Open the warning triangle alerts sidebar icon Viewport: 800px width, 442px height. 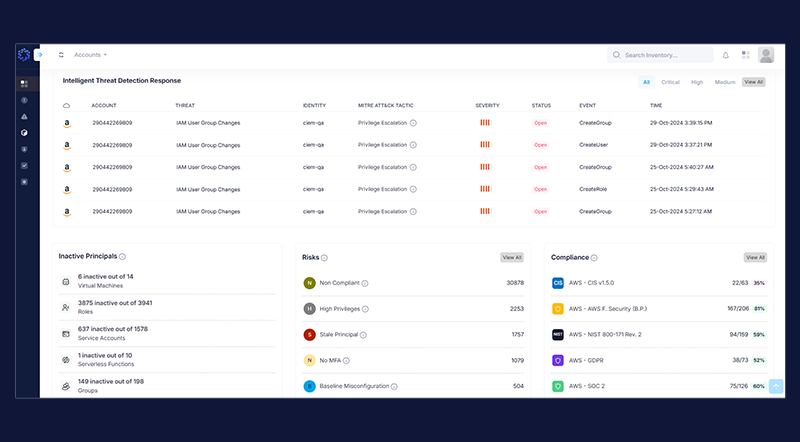point(24,116)
